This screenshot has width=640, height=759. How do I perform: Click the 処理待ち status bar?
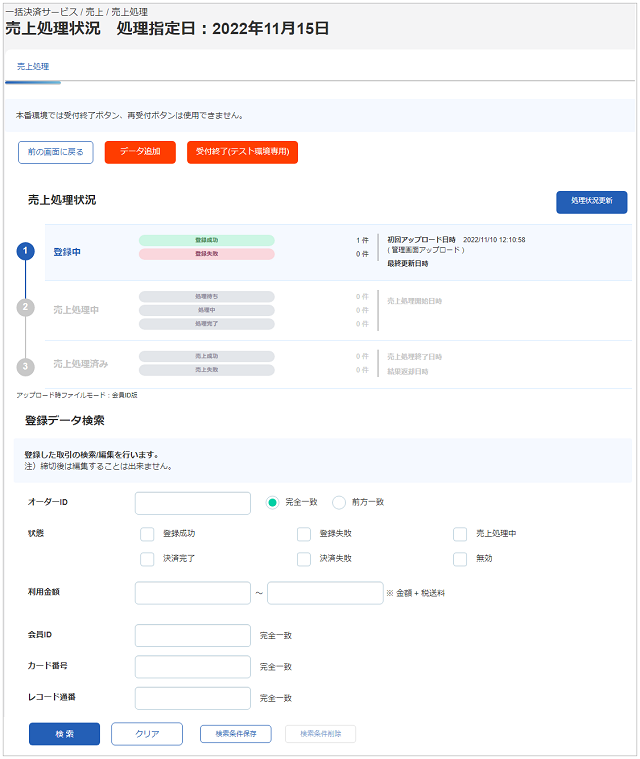[x=207, y=296]
